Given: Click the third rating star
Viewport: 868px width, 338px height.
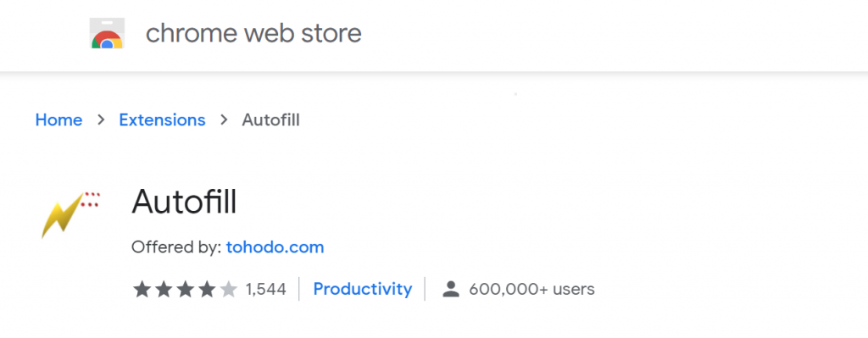Looking at the screenshot, I should coord(185,289).
